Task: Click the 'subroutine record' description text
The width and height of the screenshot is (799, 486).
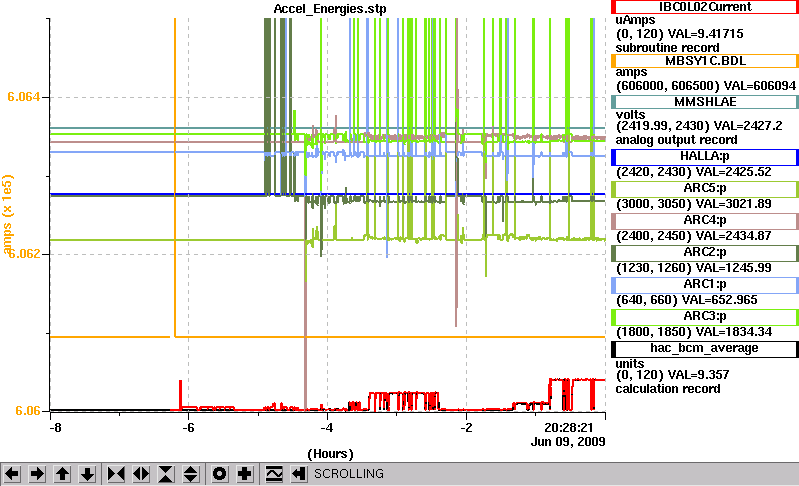Action: coord(667,48)
